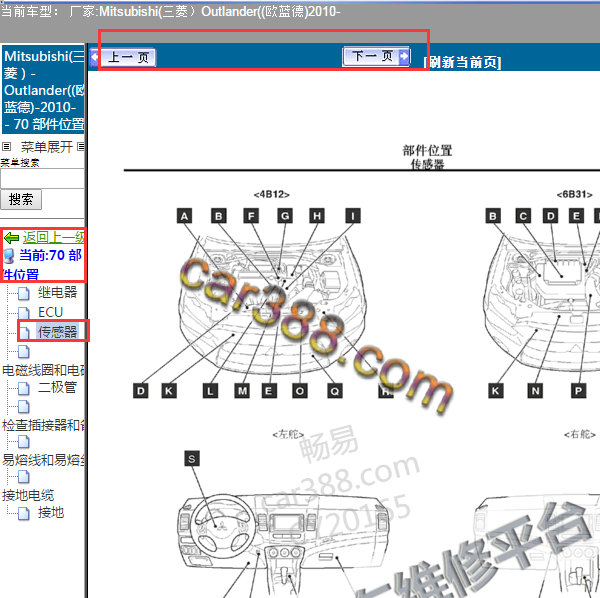Click document icon beside 传感器
600x598 pixels.
pos(24,333)
